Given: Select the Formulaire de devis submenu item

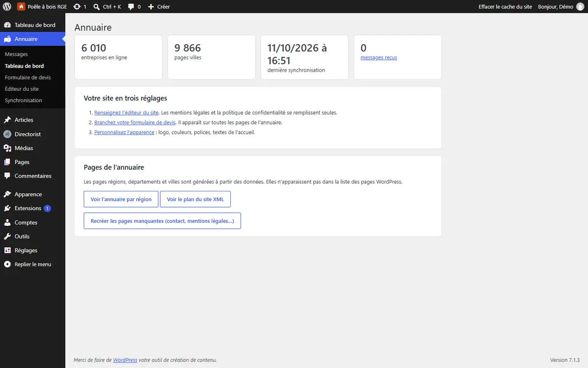Looking at the screenshot, I should (28, 78).
